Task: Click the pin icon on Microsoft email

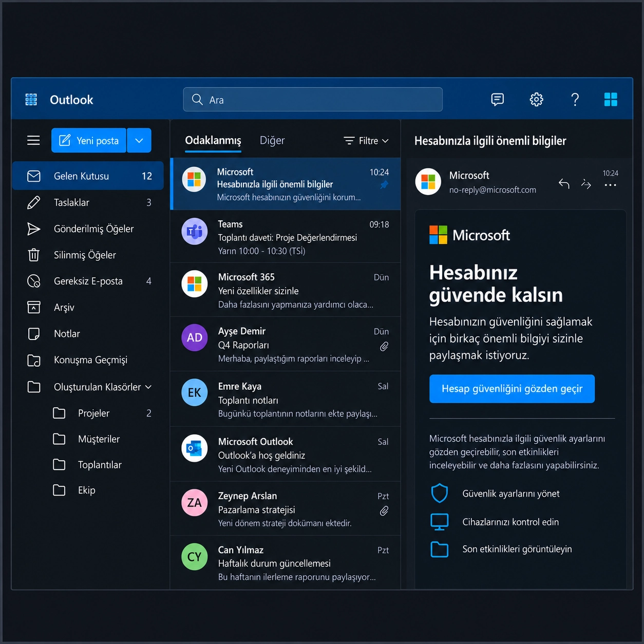Action: click(384, 185)
